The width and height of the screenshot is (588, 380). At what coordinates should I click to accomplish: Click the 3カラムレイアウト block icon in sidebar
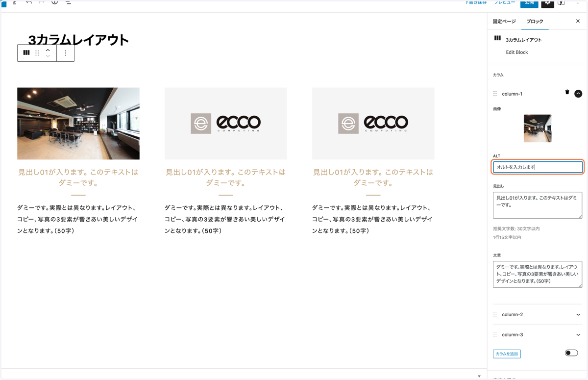pyautogui.click(x=497, y=38)
